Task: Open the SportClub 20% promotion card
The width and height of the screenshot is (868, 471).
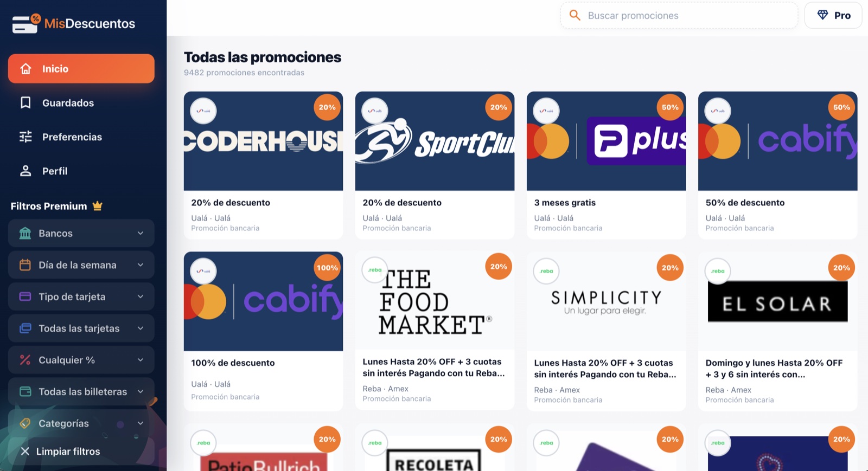Action: point(435,165)
